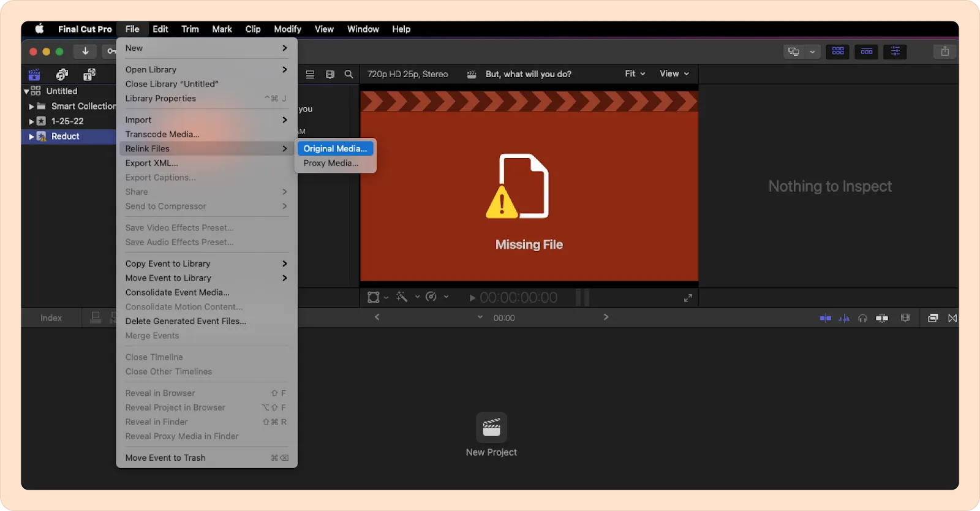Open the workspace layout dropdown arrow

(x=812, y=51)
